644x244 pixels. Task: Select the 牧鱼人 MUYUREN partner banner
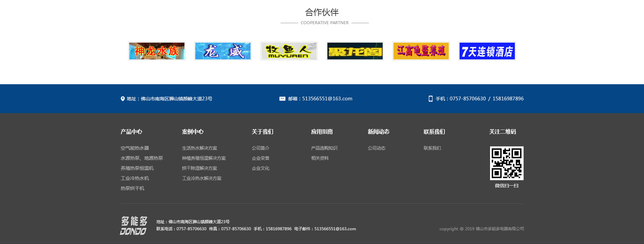pos(289,51)
